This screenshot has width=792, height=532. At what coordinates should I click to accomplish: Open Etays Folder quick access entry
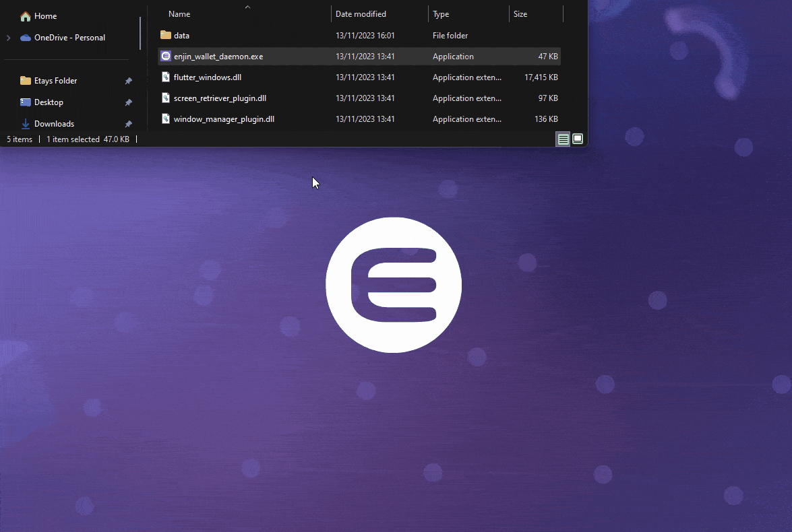[x=55, y=81]
